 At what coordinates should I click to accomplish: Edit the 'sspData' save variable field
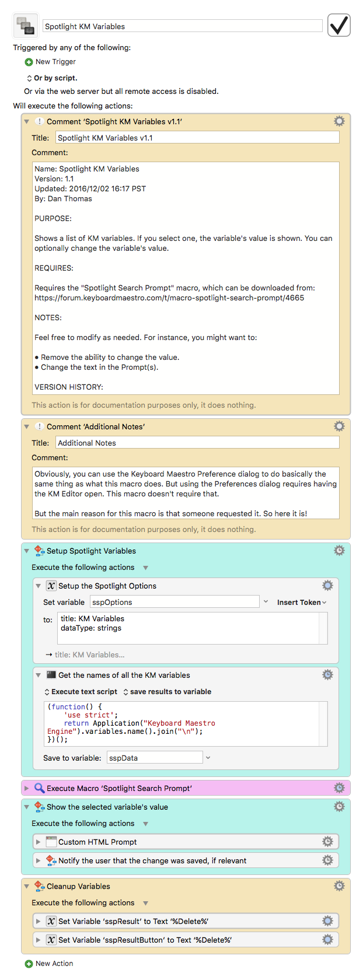click(x=155, y=758)
